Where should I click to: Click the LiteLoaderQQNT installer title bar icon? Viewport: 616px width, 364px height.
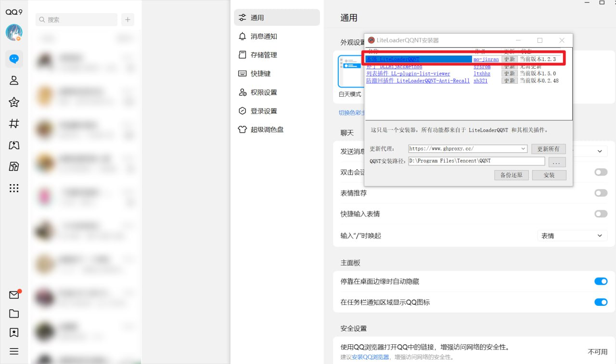point(371,40)
